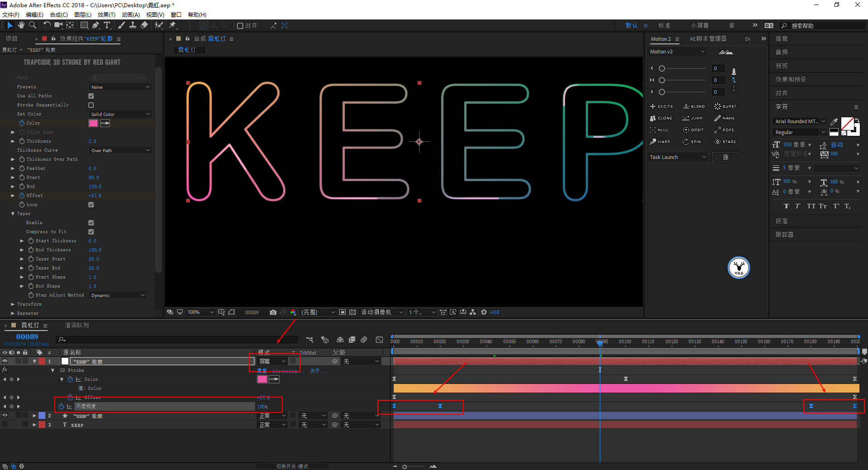Open the graph editor icon in timeline

click(379, 340)
